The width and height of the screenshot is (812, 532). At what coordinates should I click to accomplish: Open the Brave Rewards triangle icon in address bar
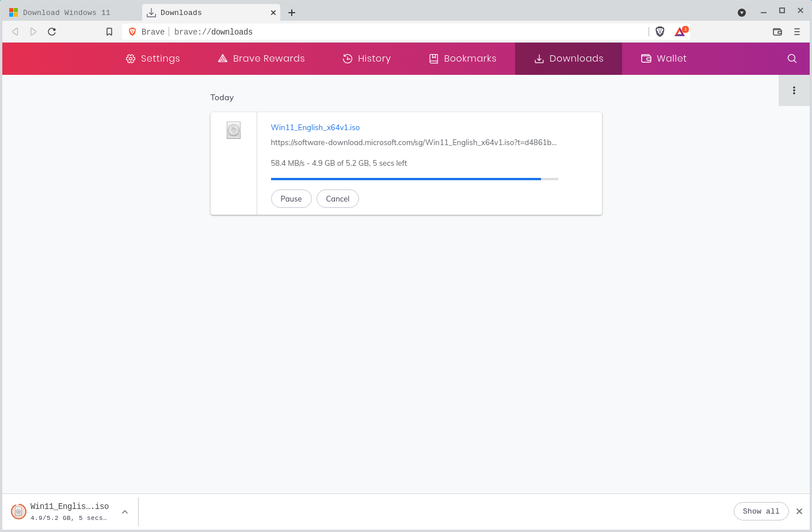pos(680,32)
